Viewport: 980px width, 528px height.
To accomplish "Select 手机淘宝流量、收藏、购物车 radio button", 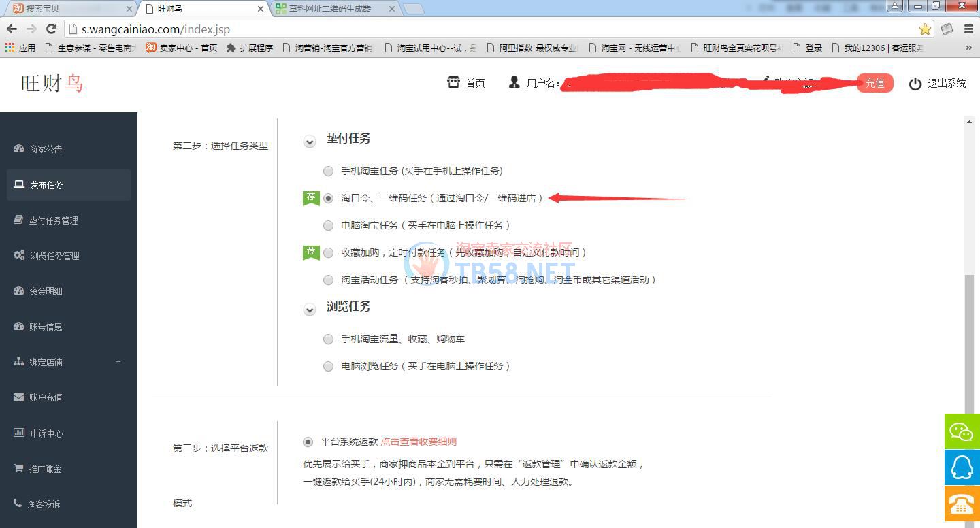I will [x=329, y=339].
